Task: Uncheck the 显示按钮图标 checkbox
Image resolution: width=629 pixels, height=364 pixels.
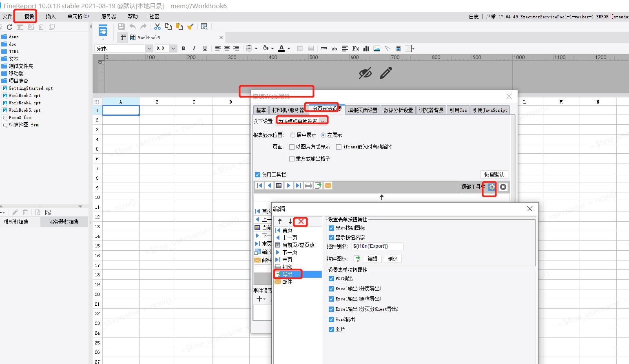Action: click(x=331, y=228)
